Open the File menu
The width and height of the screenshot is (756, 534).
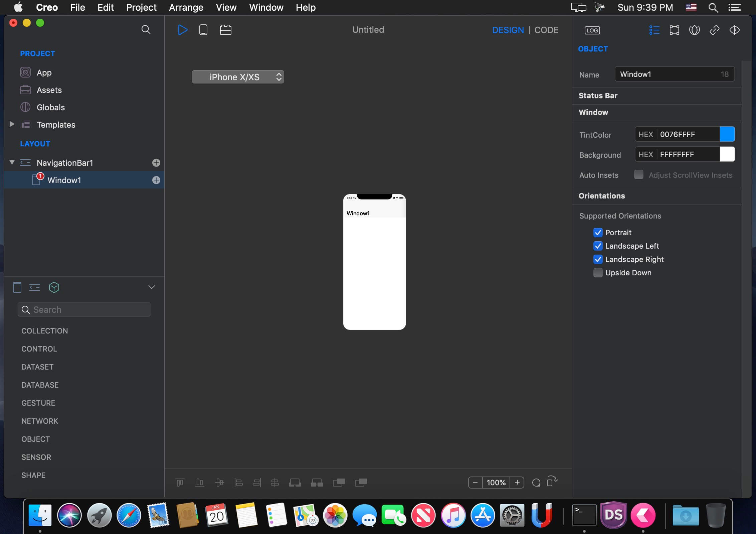77,7
